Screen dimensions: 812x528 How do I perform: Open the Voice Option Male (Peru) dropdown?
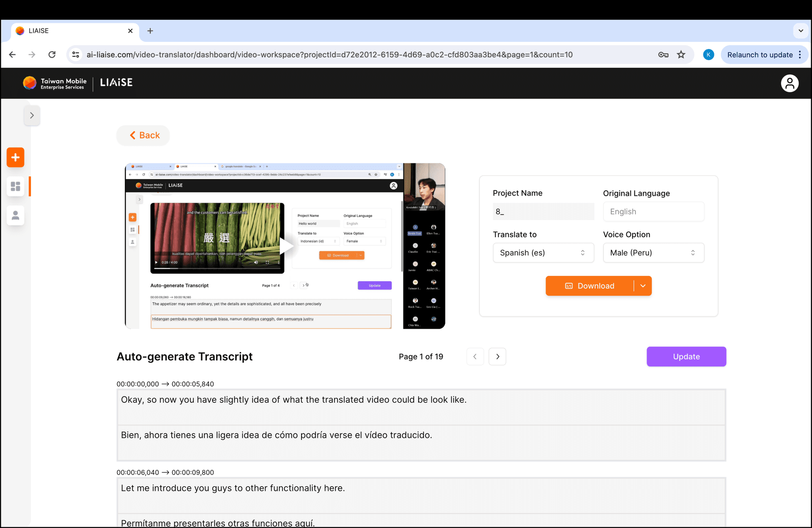(653, 253)
